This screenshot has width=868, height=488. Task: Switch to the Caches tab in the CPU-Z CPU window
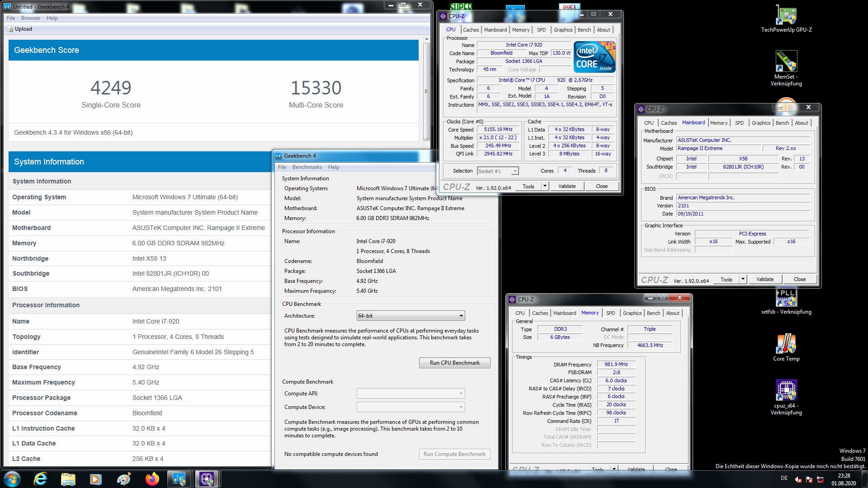[x=471, y=30]
